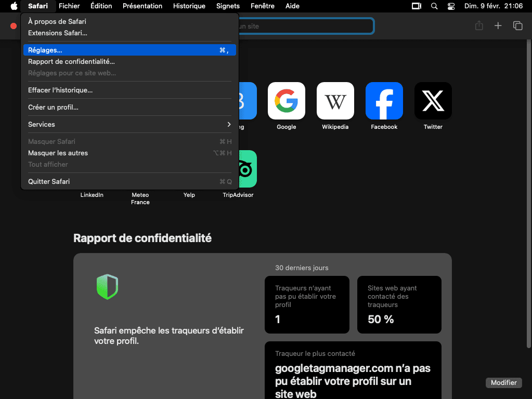Choose Quitter Safari
The image size is (532, 399).
point(129,182)
